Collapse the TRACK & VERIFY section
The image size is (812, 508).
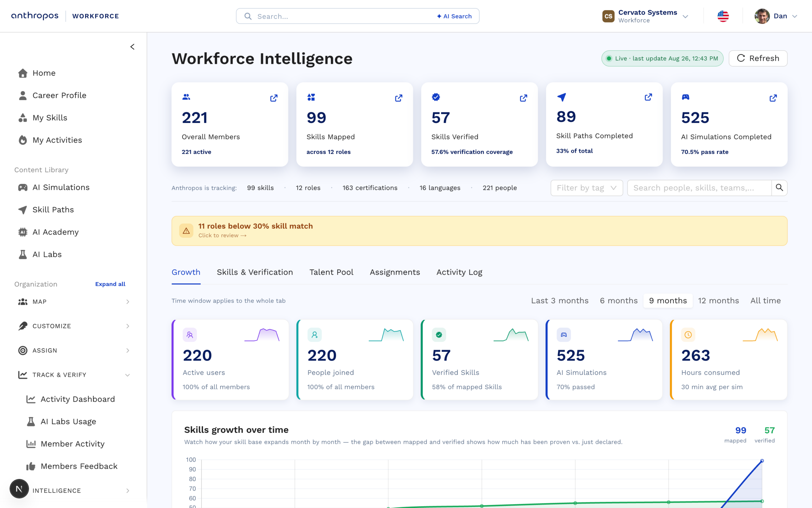tap(74, 375)
